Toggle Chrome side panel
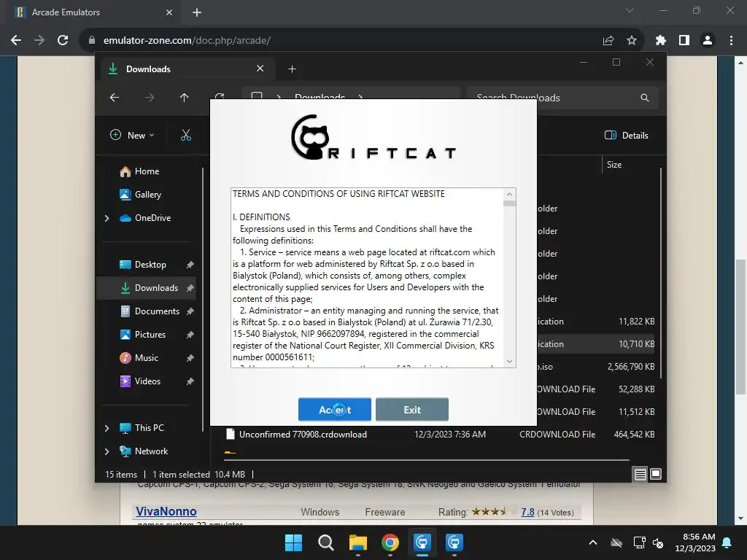 684,41
